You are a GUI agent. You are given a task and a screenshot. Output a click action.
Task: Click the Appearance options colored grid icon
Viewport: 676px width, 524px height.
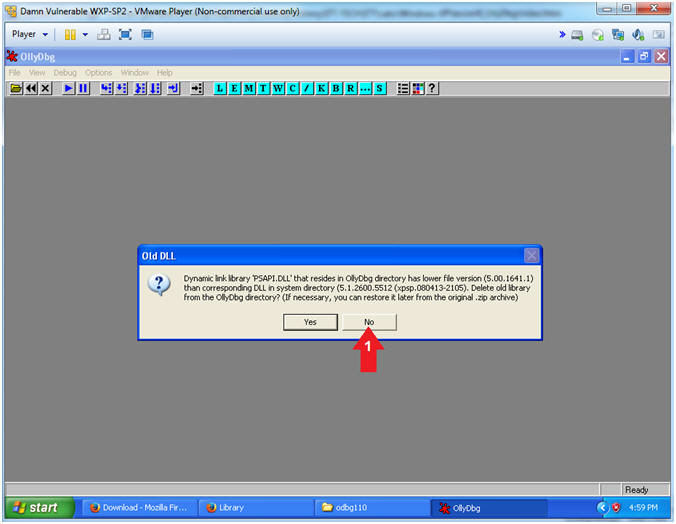pos(417,88)
